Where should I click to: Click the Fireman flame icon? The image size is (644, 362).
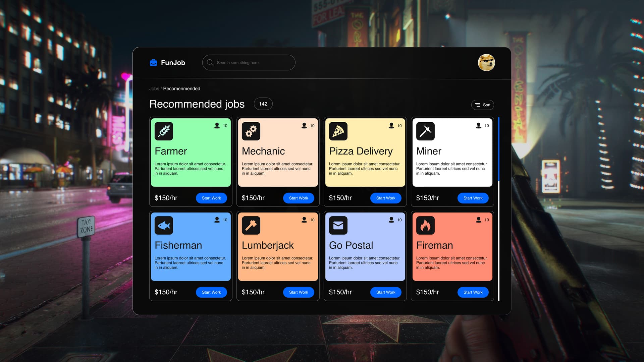(x=425, y=225)
